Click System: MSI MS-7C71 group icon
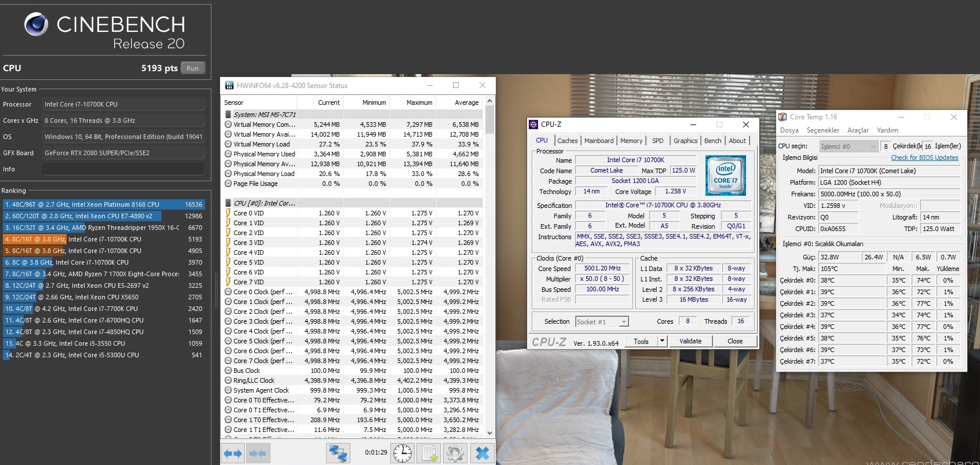Screen dimensions: 980x465 click(x=228, y=115)
